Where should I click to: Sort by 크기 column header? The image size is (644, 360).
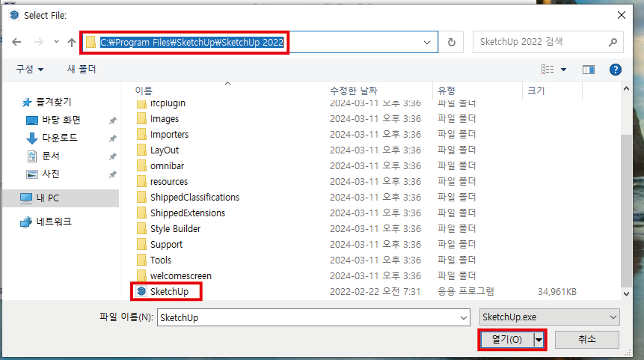pyautogui.click(x=536, y=91)
